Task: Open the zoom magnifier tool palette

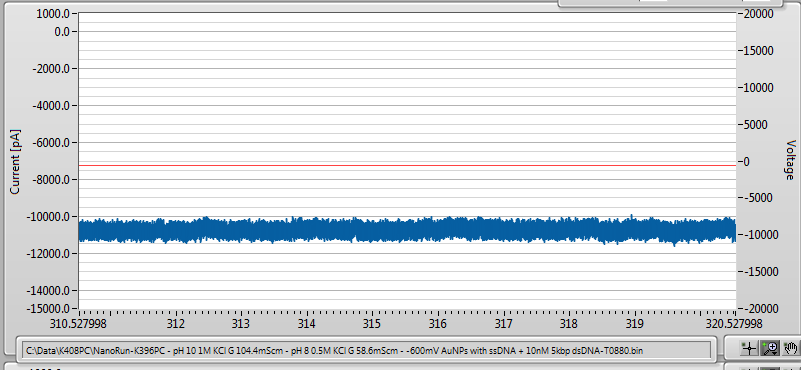Action: tap(769, 349)
